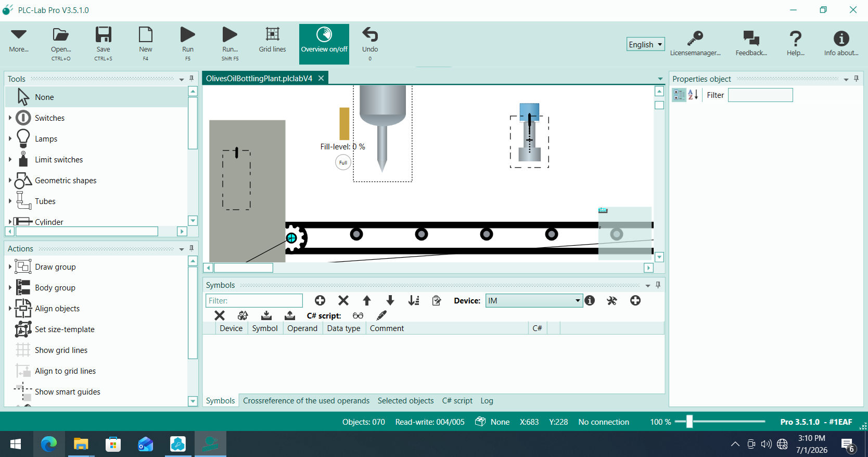The image size is (868, 457).
Task: Sort by the Data type column header
Action: (343, 328)
